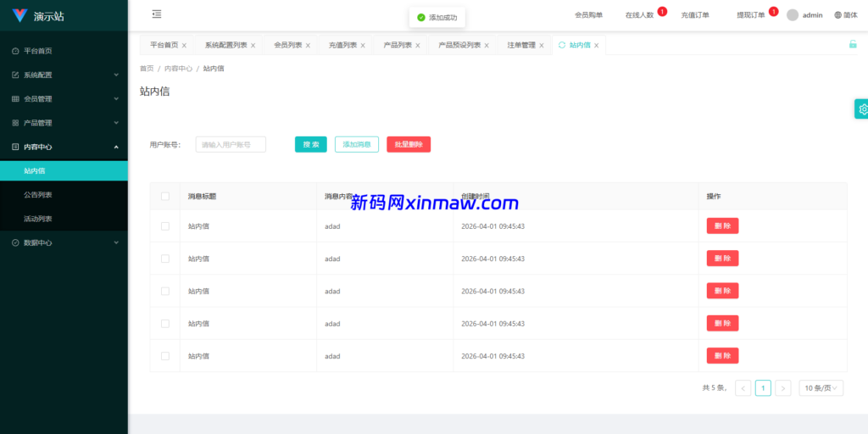Switch to the 会员列表 tab
This screenshot has height=434, width=868.
click(x=288, y=46)
